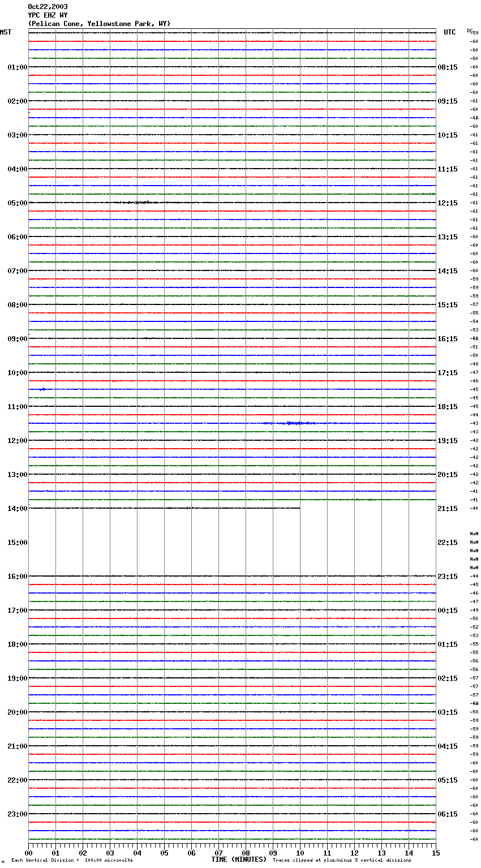Image resolution: width=481 pixels, height=868 pixels.
Task: Click the '22:15' UTC time label
Action: pos(448,543)
